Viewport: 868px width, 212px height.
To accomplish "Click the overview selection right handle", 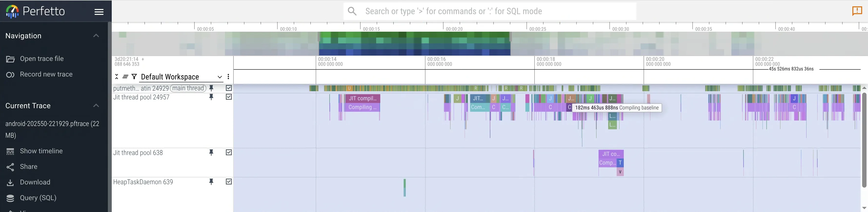I will (511, 37).
